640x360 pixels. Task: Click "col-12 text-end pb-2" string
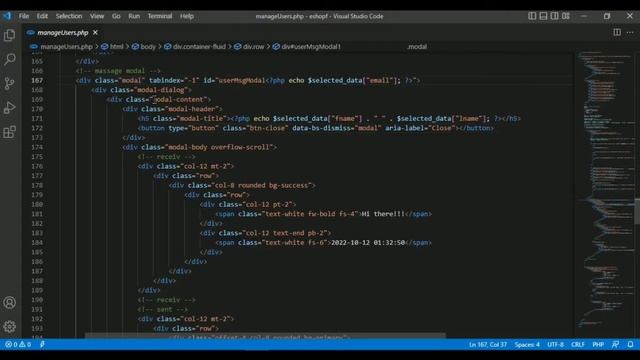pos(284,233)
